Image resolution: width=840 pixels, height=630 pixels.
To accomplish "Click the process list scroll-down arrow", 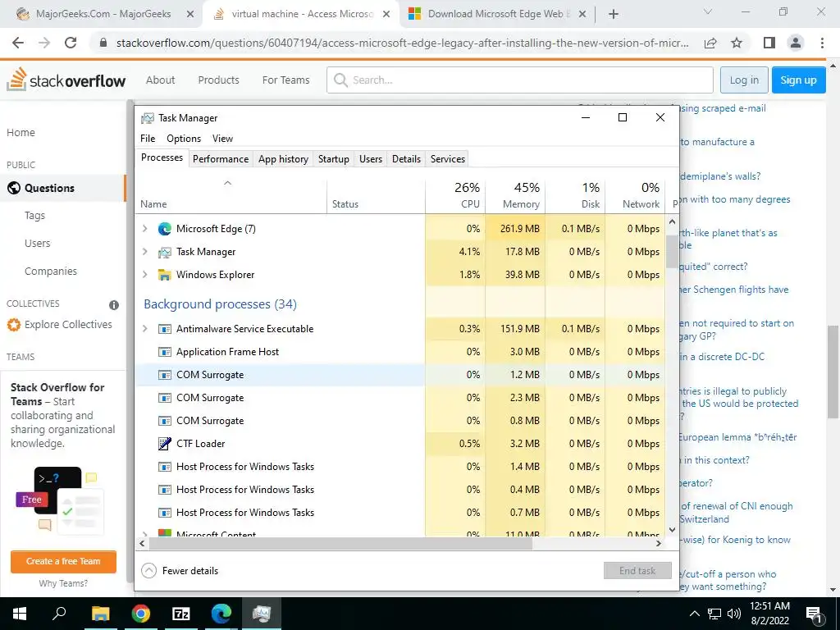I will tap(673, 530).
